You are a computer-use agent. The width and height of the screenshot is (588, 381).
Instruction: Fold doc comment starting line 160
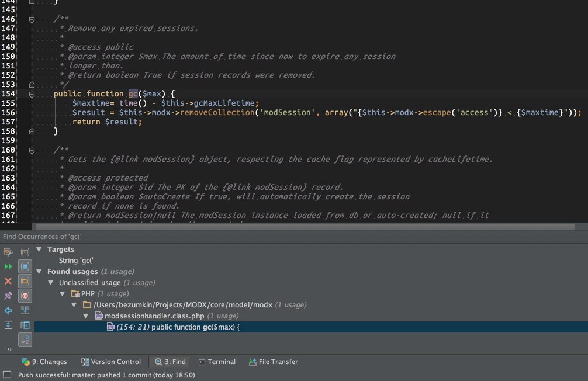point(32,150)
